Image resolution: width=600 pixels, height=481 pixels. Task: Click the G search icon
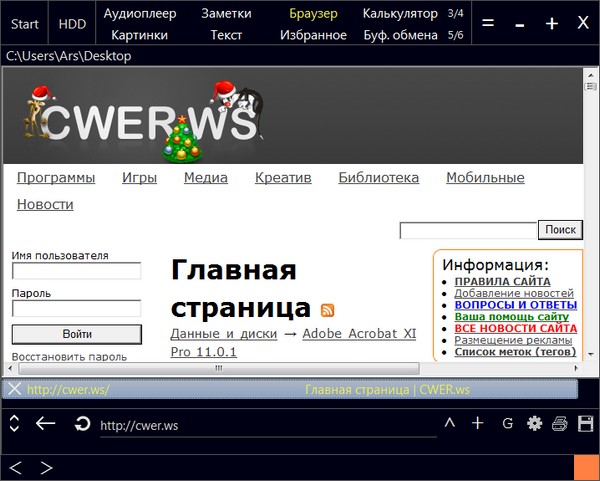[507, 423]
